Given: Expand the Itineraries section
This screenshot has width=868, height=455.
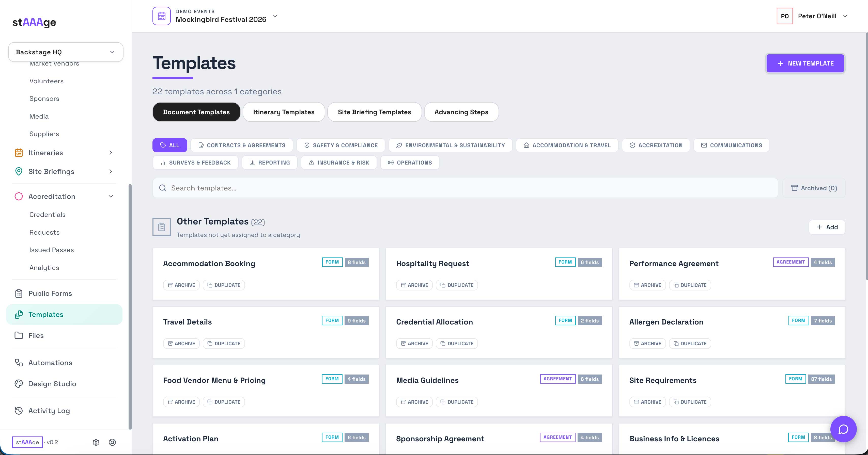Looking at the screenshot, I should [x=111, y=153].
